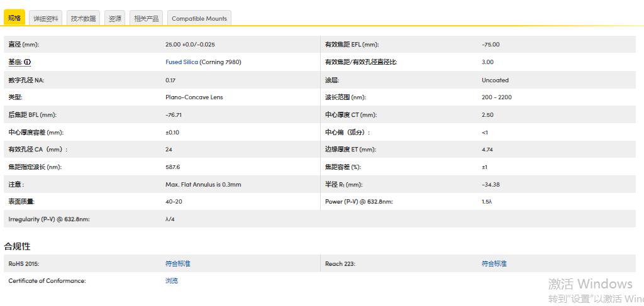
Task: Click the back focal length value -76.71
Action: coord(174,115)
